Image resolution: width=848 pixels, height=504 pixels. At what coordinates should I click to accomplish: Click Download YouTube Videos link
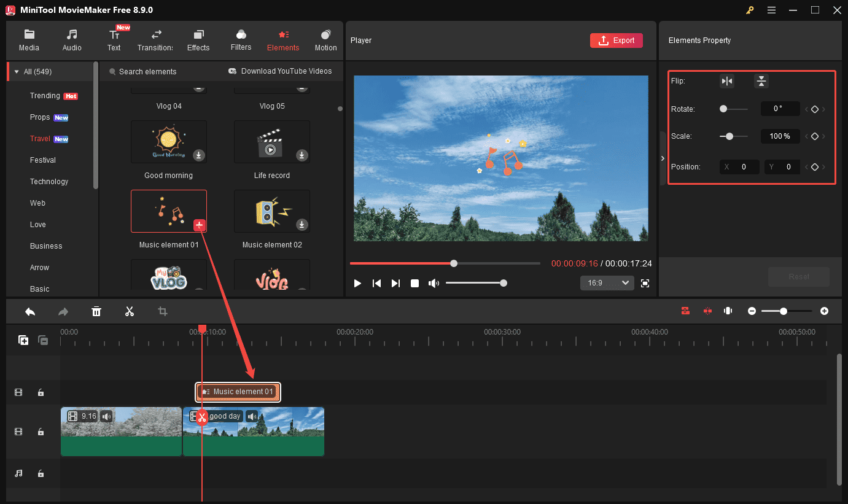(280, 71)
